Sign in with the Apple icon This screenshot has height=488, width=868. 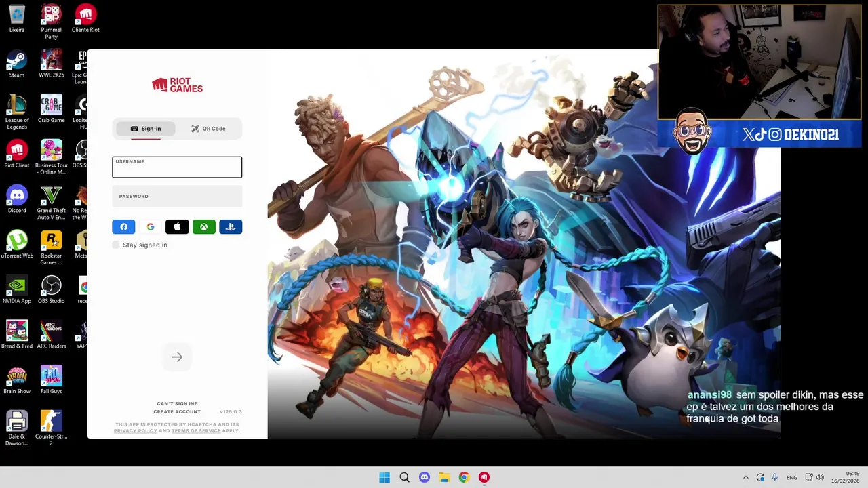177,227
